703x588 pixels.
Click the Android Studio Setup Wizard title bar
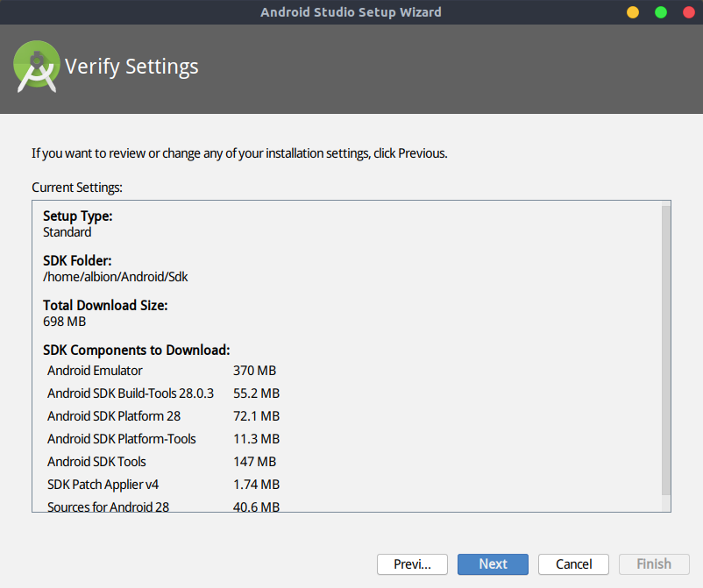(x=351, y=11)
